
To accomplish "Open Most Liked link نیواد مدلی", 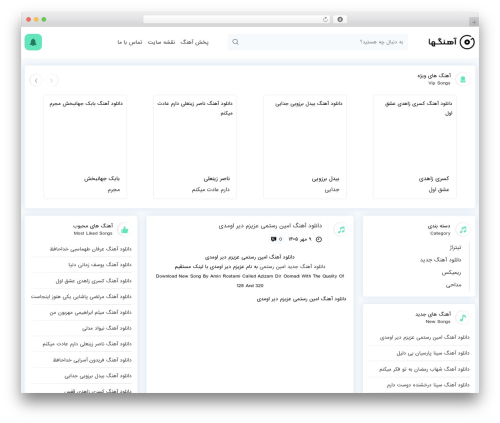I will pos(107,328).
